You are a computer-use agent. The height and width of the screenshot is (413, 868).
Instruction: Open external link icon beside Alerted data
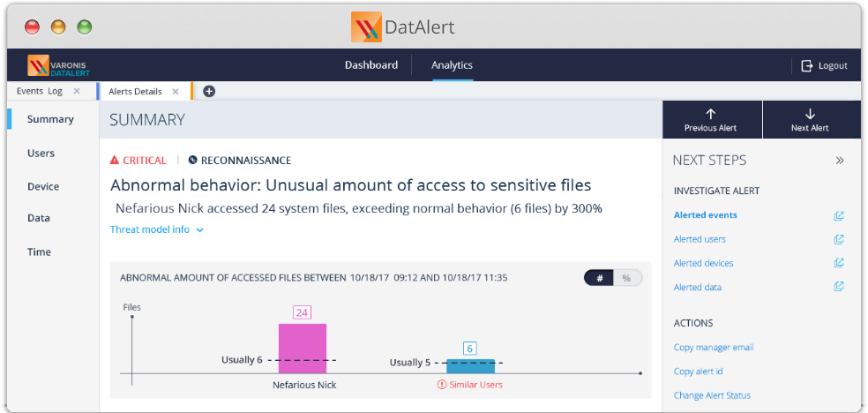click(x=839, y=287)
